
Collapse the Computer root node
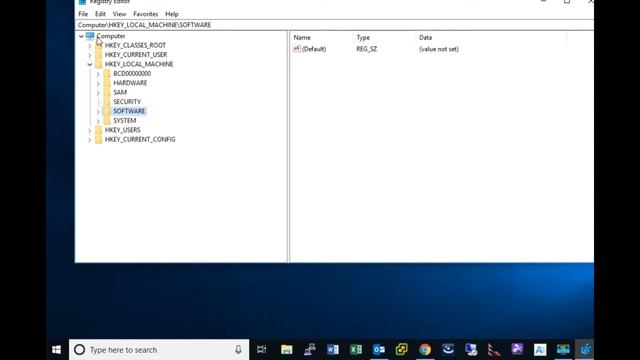81,36
